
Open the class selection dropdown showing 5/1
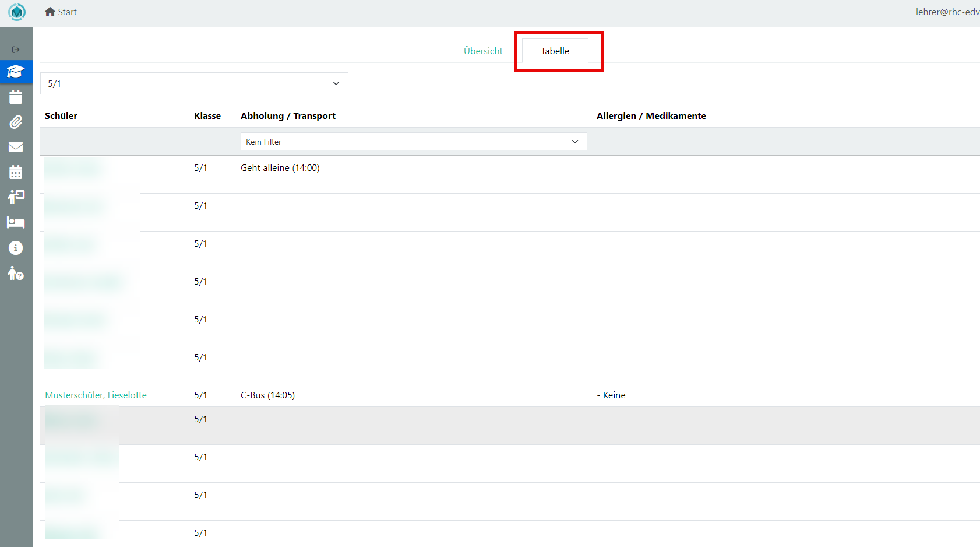tap(194, 83)
